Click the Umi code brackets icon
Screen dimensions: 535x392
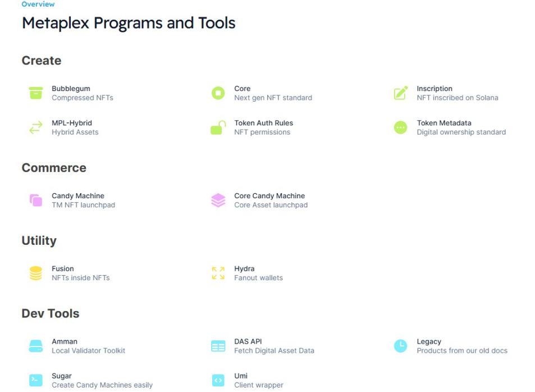point(218,380)
